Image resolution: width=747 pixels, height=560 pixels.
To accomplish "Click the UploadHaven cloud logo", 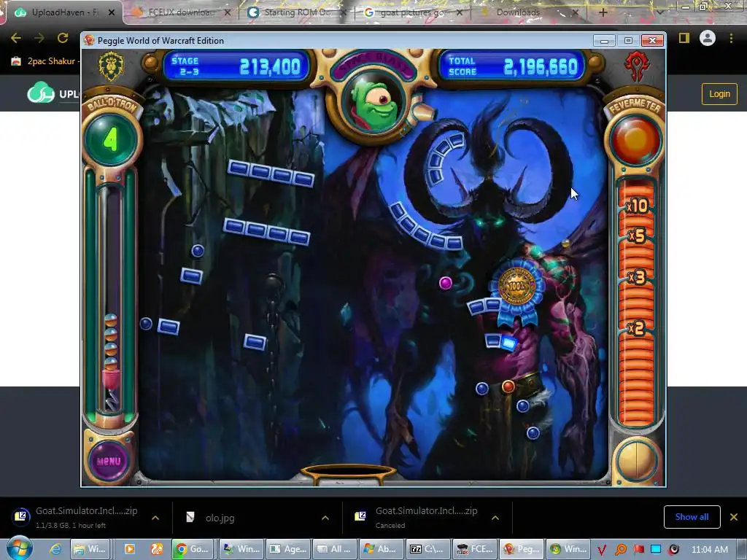I will point(40,93).
